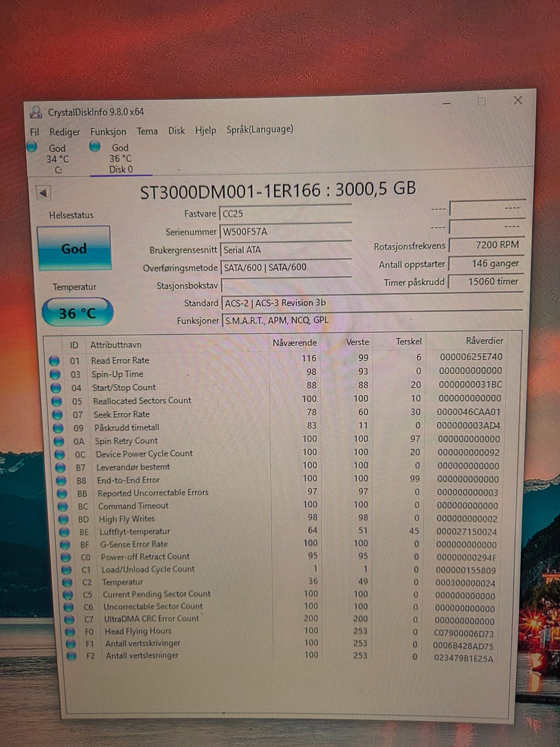The width and height of the screenshot is (560, 747).
Task: Click the Funksjoner field S.M.A.R.T., APM, NCQ
Action: pos(372,320)
